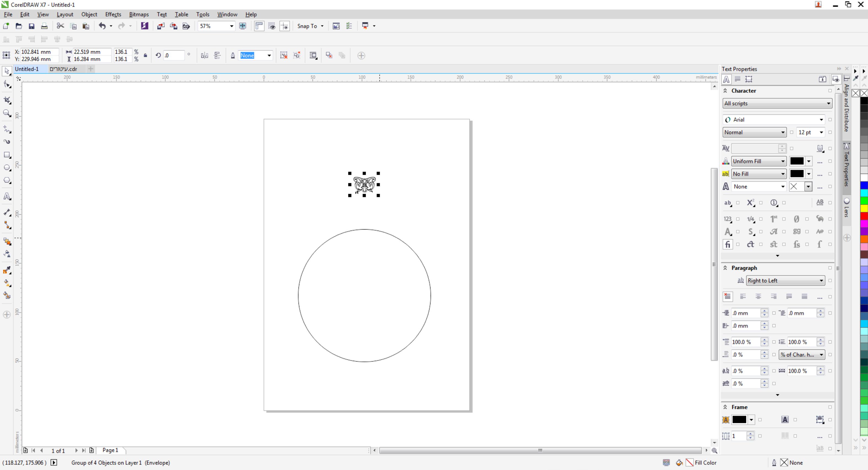This screenshot has width=868, height=470.
Task: Toggle the standard ligatures fi button
Action: [x=728, y=244]
